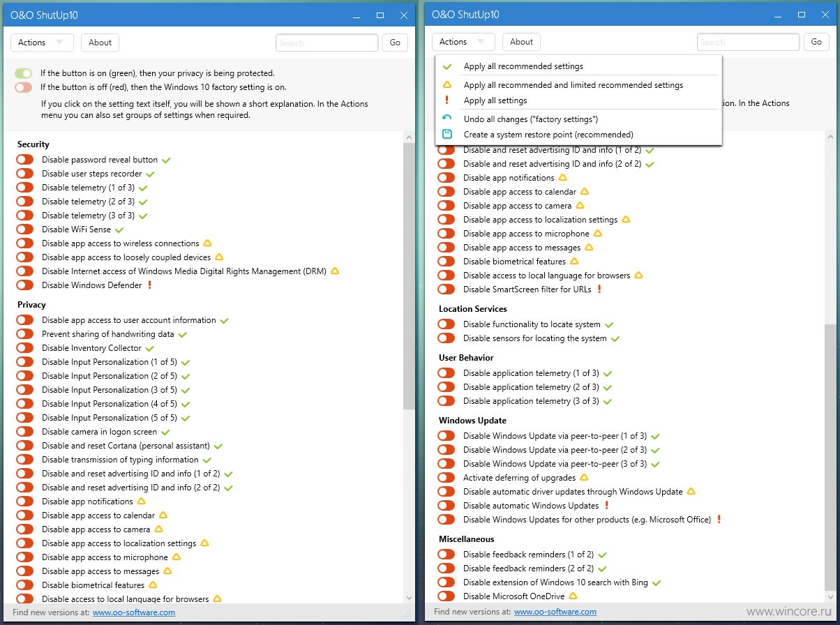
Task: Click red exclamation beside Updates for other products
Action: (x=719, y=520)
